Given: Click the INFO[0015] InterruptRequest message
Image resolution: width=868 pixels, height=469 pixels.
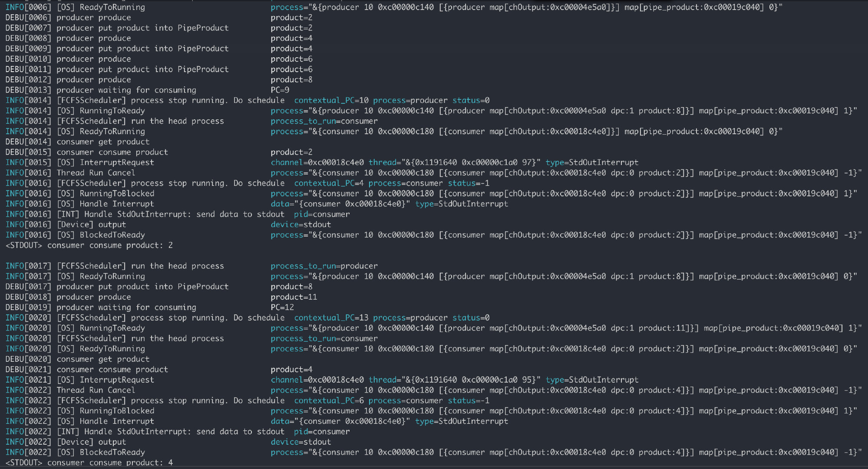Looking at the screenshot, I should pos(116,162).
